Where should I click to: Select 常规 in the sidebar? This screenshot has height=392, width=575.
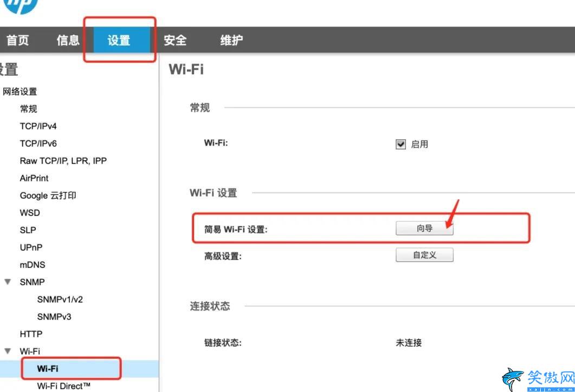click(x=28, y=109)
